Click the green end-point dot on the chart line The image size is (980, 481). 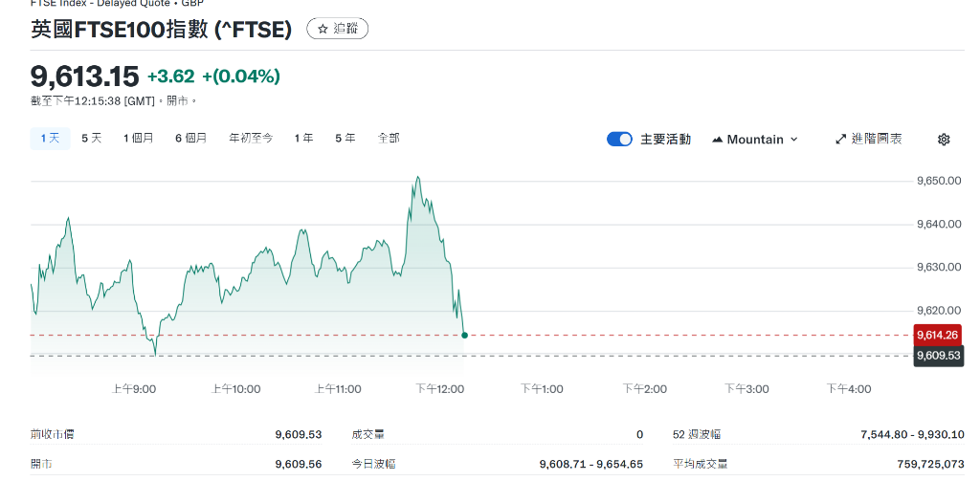pos(464,335)
